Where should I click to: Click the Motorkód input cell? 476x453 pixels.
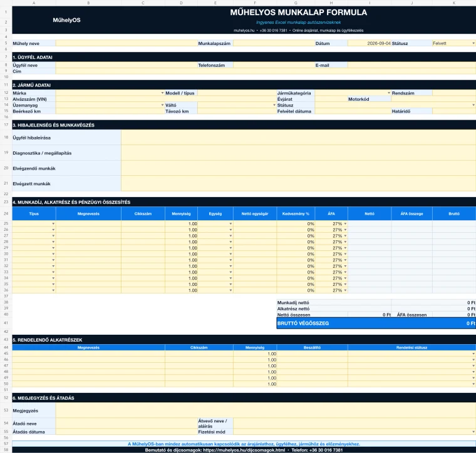click(433, 99)
